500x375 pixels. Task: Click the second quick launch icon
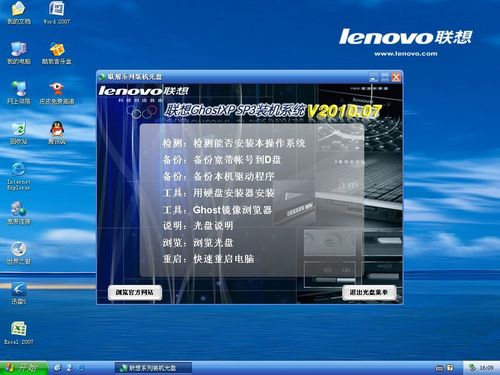[69, 368]
